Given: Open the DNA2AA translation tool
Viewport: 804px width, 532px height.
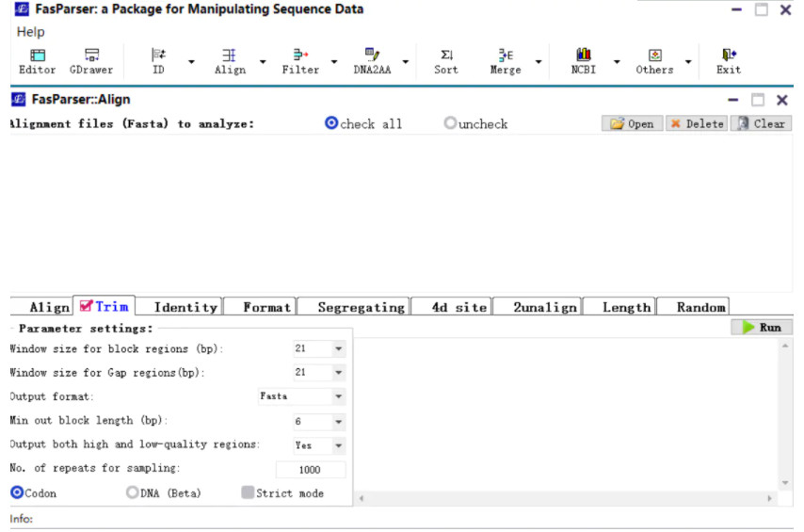Looking at the screenshot, I should click(x=372, y=61).
